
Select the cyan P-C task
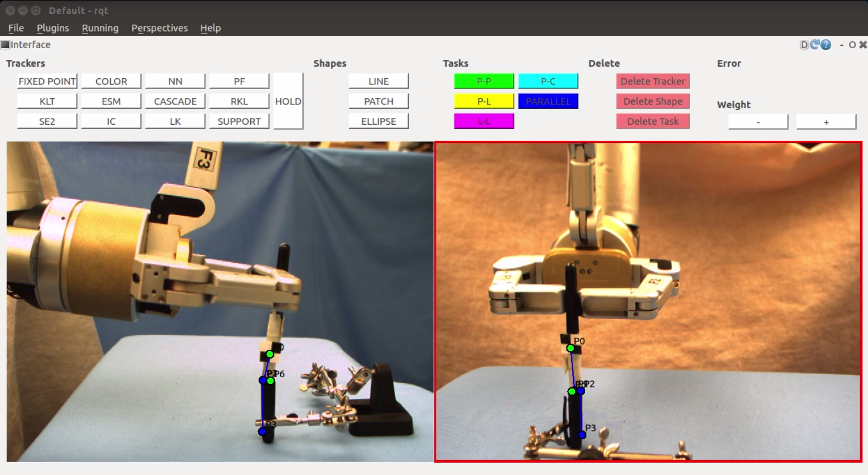pos(548,81)
